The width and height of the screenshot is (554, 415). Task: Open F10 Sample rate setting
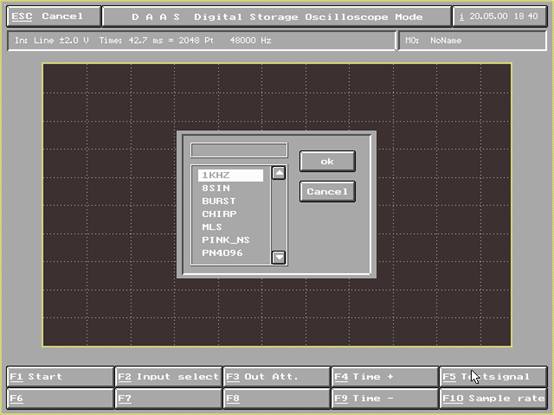click(x=493, y=398)
